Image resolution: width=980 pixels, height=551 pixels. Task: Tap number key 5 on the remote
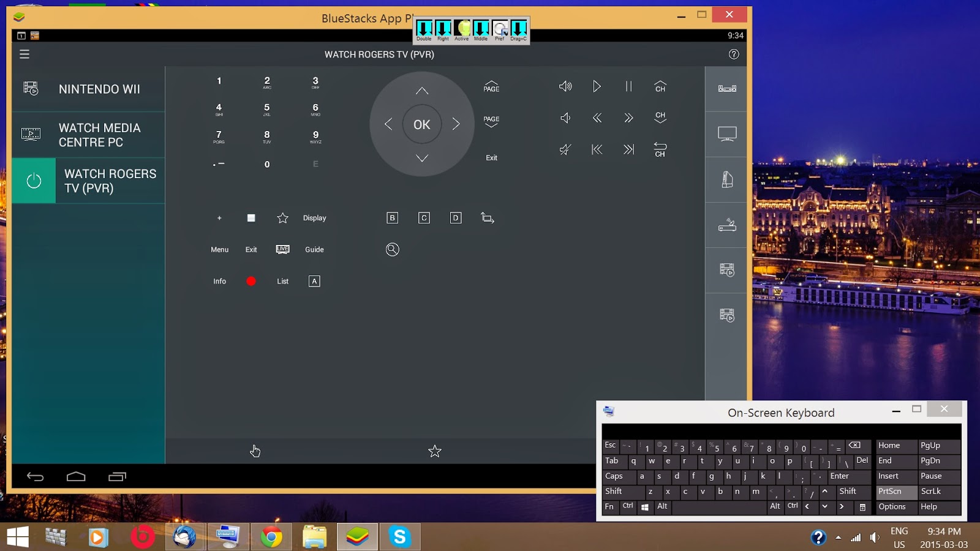[267, 109]
